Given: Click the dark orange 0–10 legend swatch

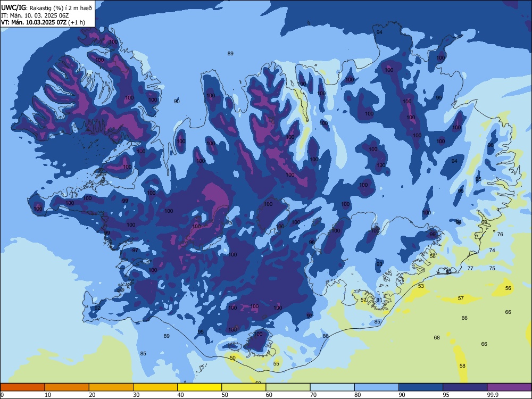Looking at the screenshot, I should 22,387.
